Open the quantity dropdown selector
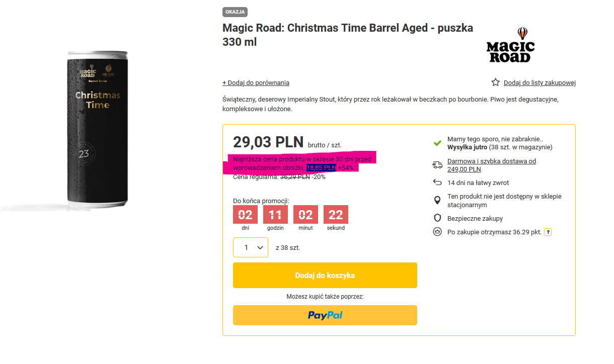The height and width of the screenshot is (364, 614). point(251,247)
